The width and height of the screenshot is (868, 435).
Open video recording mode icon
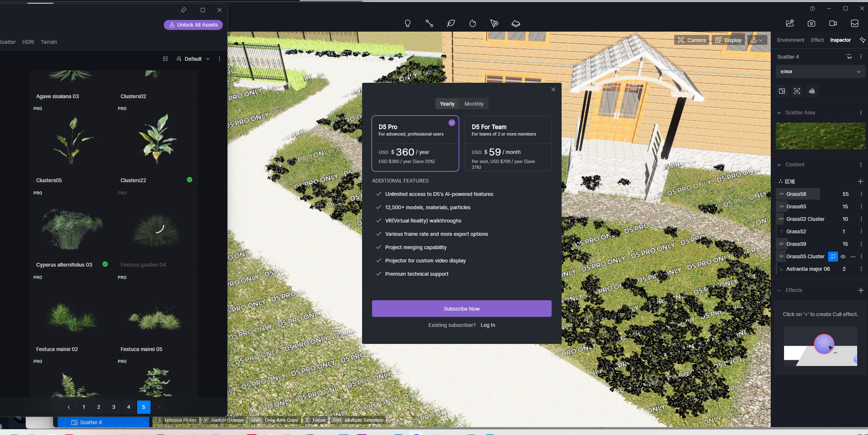point(833,24)
